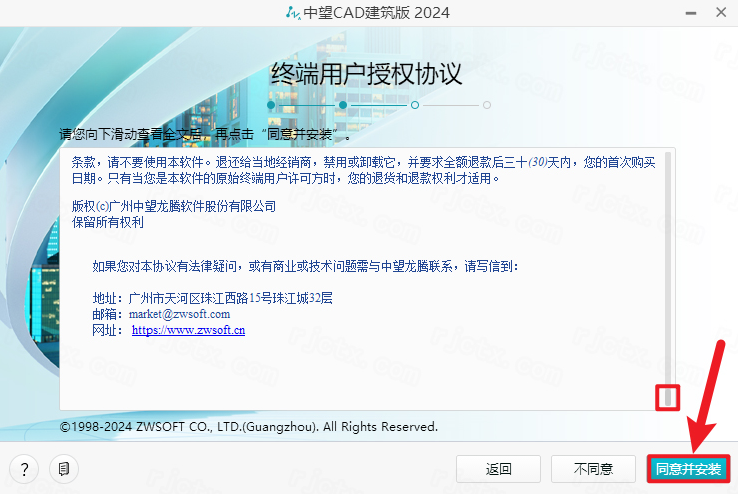Screen dimensions: 738x494
Task: Click the question mark help icon
Action: click(24, 469)
